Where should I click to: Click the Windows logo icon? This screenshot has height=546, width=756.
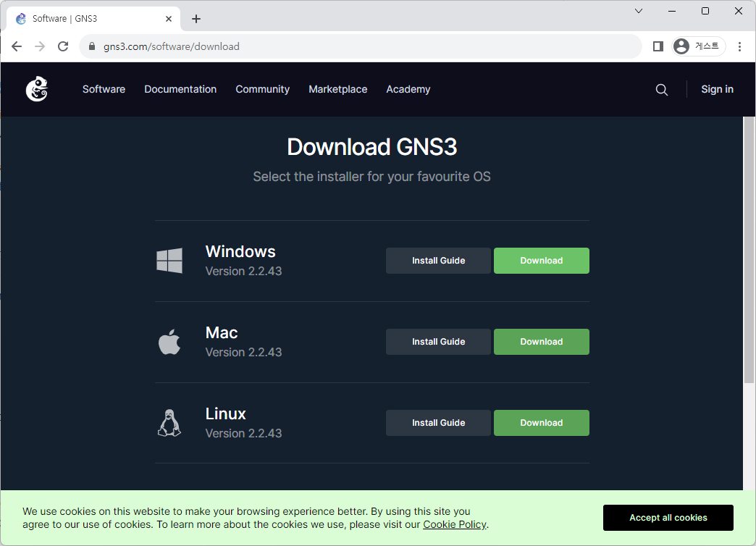click(169, 261)
